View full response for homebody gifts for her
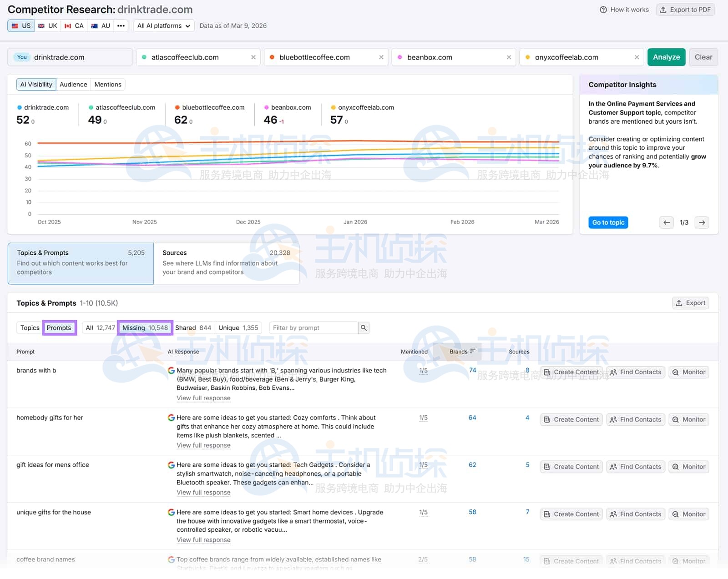The image size is (728, 579). coord(203,445)
